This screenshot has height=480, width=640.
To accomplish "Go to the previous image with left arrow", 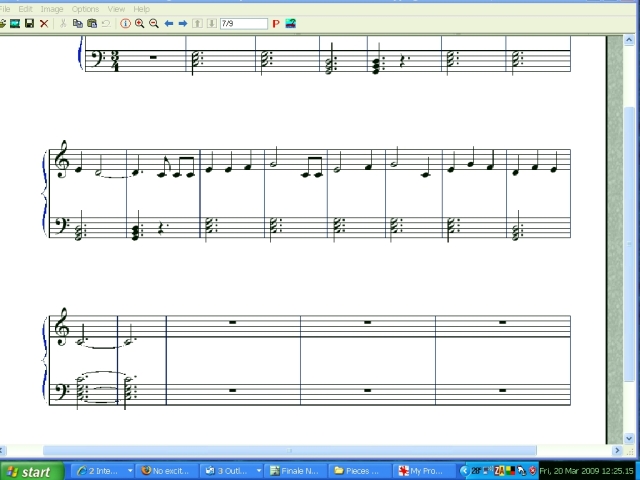I will point(169,23).
